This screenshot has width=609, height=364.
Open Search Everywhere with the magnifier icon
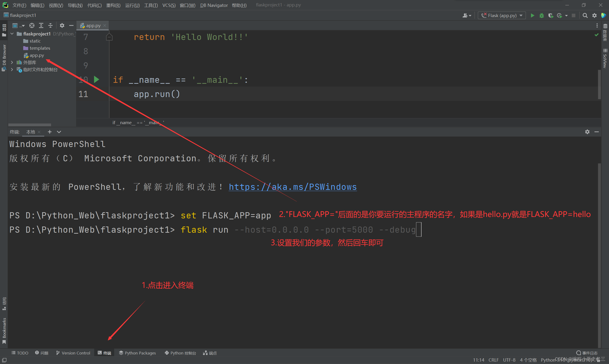[585, 15]
